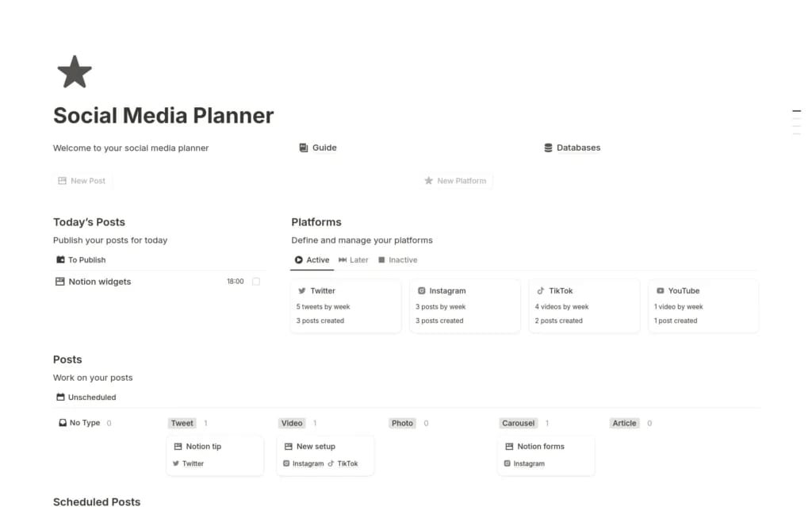Image resolution: width=812 pixels, height=507 pixels.
Task: Click the Instagram icon on the Instagram platform card
Action: [421, 290]
